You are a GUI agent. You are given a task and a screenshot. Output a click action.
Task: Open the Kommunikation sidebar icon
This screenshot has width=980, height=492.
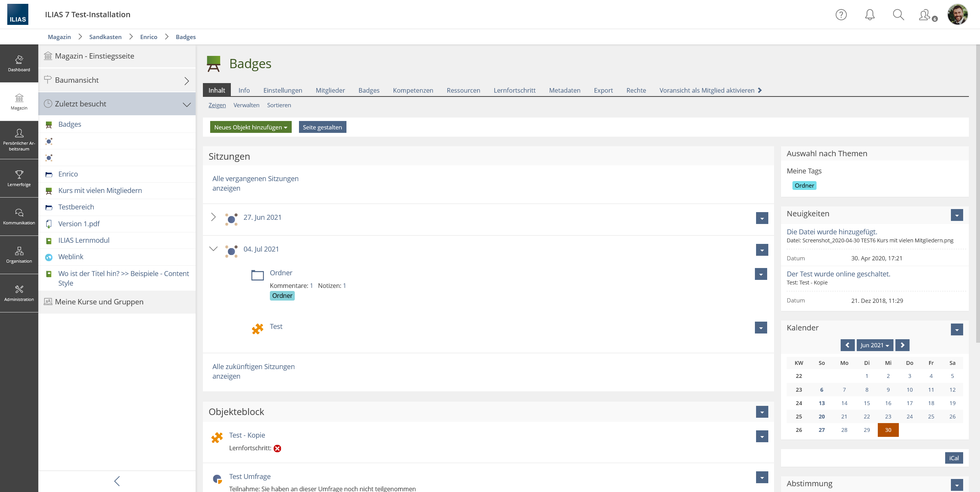pos(19,216)
